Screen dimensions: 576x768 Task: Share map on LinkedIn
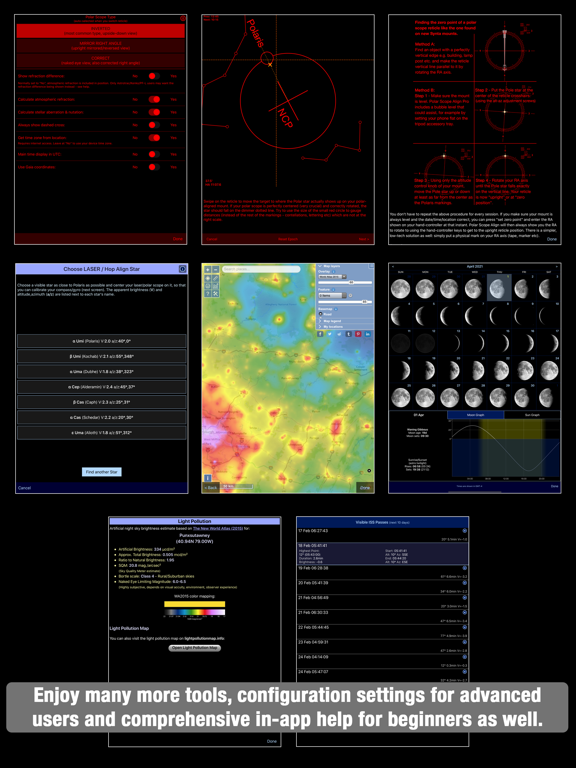coord(368,334)
